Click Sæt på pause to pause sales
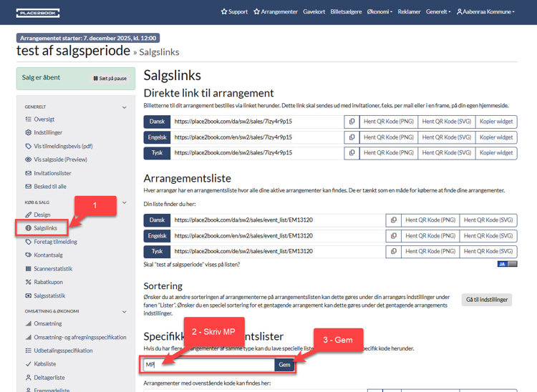The width and height of the screenshot is (537, 392). coord(110,79)
